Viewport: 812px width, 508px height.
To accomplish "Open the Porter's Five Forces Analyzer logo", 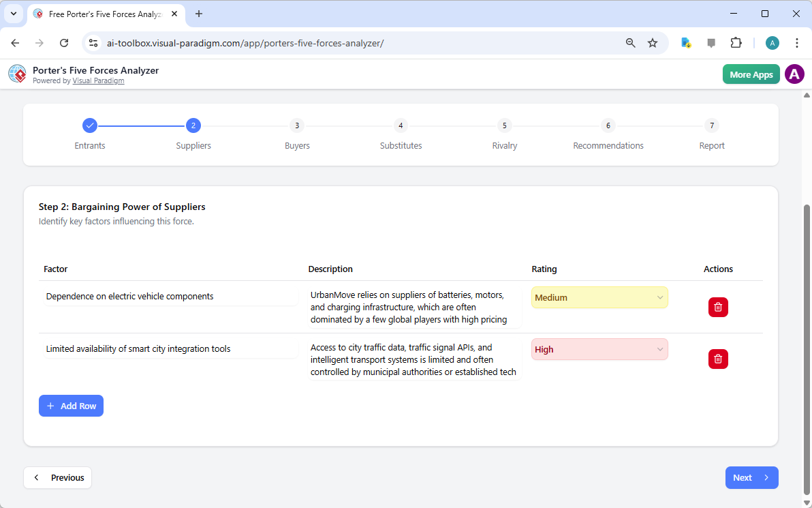I will (17, 74).
